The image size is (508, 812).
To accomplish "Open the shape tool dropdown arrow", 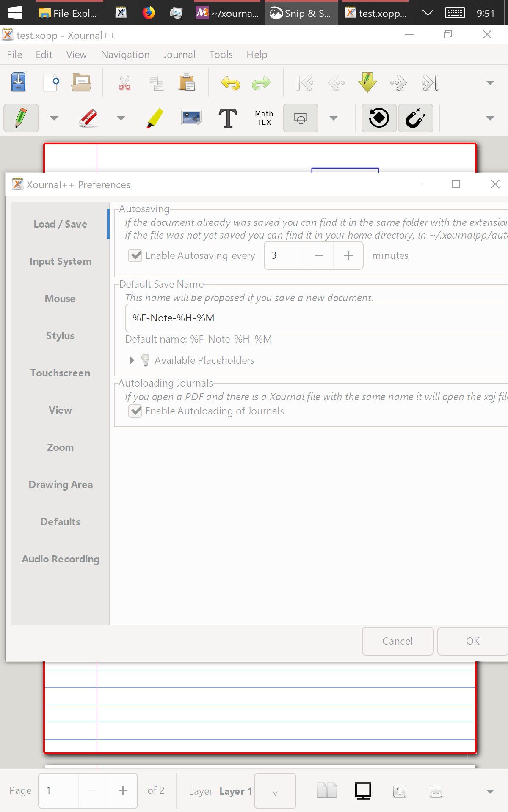I will 334,118.
